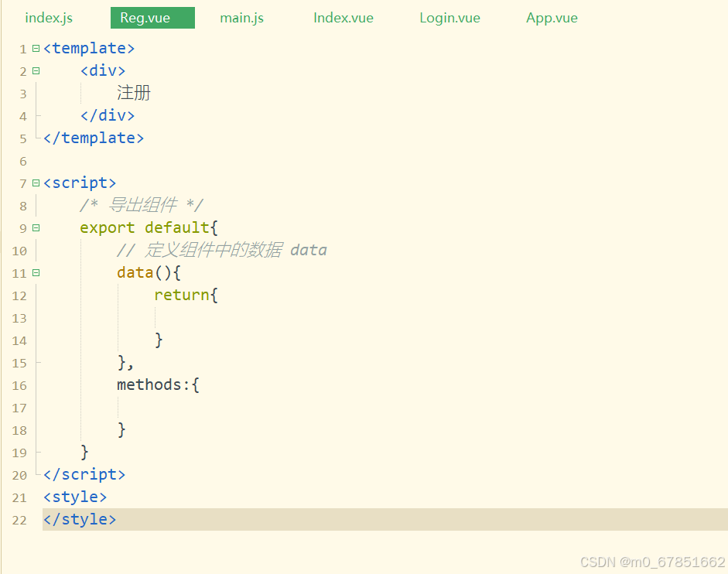Viewport: 728px width, 574px height.
Task: Switch to the App.vue tab
Action: tap(552, 18)
